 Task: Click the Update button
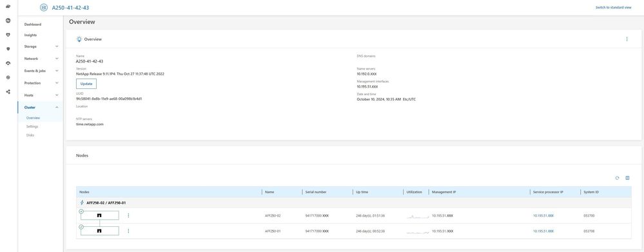[x=86, y=84]
